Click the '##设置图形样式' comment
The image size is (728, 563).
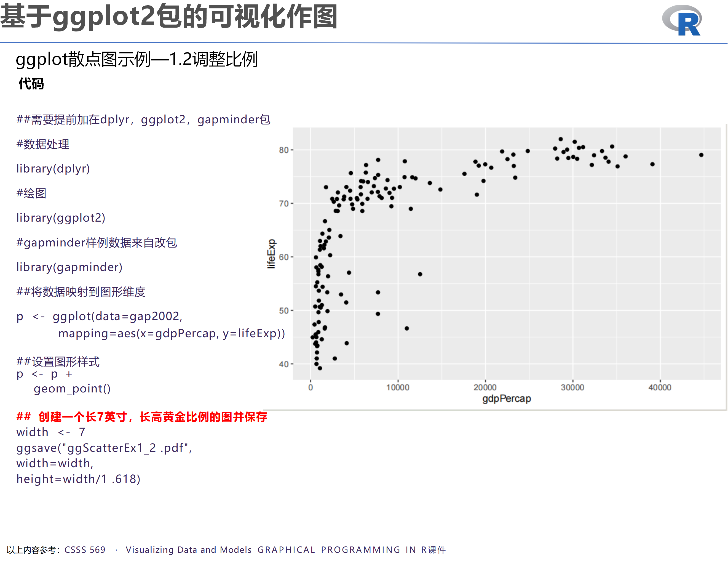(58, 362)
